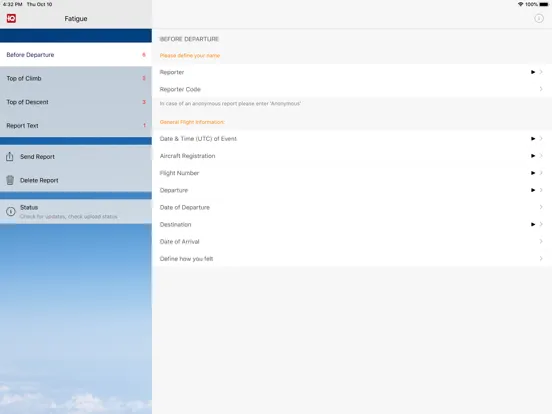Viewport: 552px width, 414px height.
Task: Tap the black arrow marker on Flight Number row
Action: [x=533, y=173]
